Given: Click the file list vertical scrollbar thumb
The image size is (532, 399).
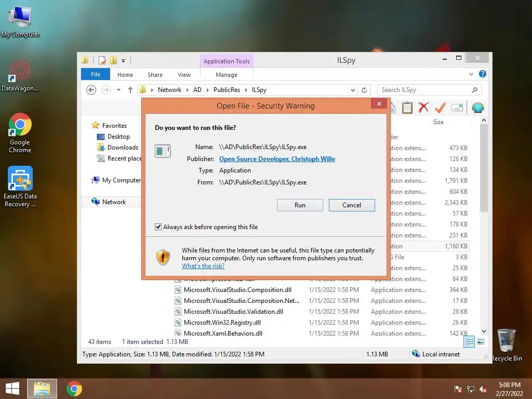Looking at the screenshot, I should (x=484, y=168).
